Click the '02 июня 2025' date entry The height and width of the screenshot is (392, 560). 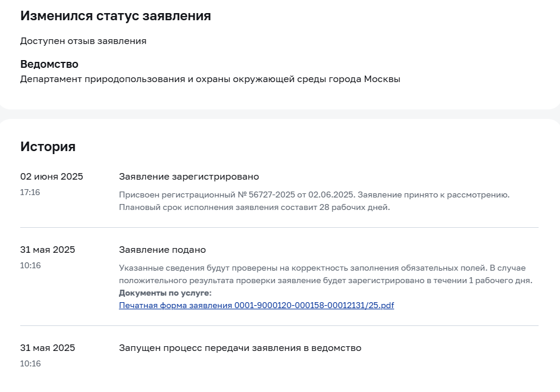(x=52, y=177)
